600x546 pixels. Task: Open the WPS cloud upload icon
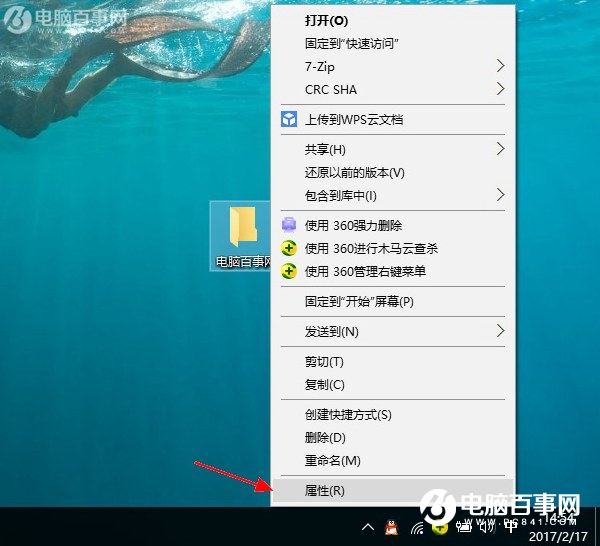click(x=289, y=119)
